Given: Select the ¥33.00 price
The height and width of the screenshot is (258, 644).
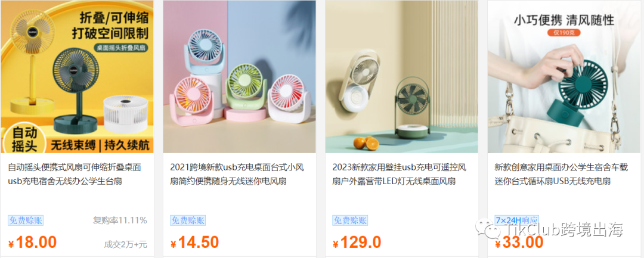Looking at the screenshot, I should [x=519, y=243].
